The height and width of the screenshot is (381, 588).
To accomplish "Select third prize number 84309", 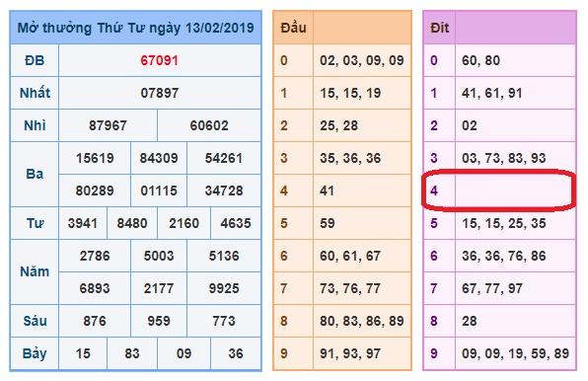I will (159, 158).
